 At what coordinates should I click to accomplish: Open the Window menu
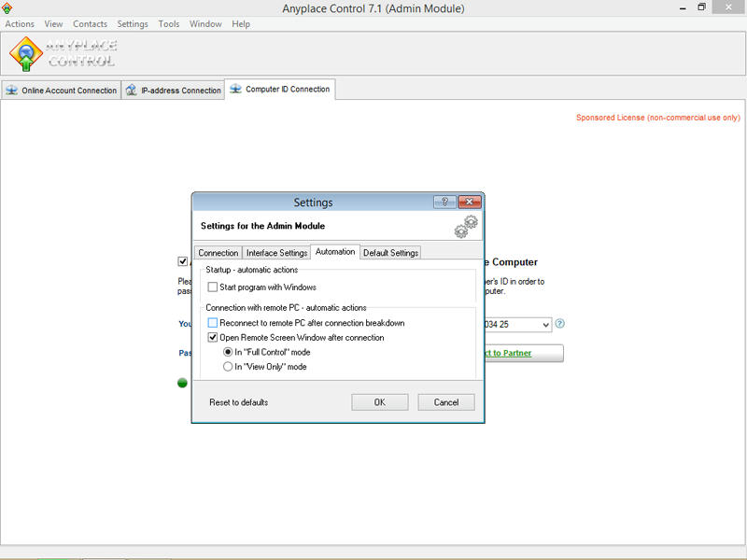point(205,24)
